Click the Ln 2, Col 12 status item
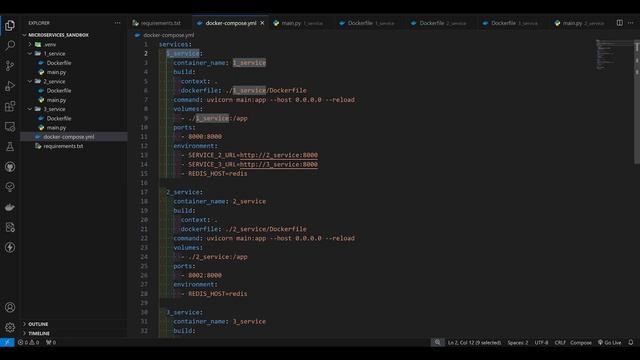 (x=474, y=342)
